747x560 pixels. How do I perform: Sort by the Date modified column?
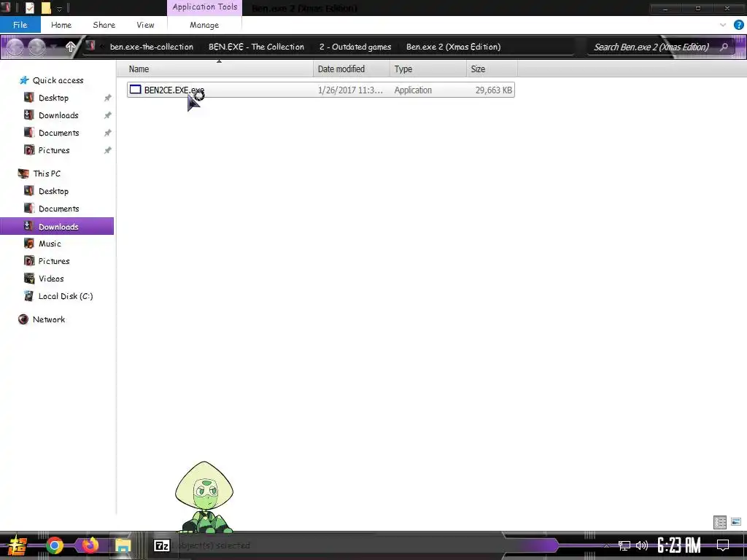click(x=352, y=69)
